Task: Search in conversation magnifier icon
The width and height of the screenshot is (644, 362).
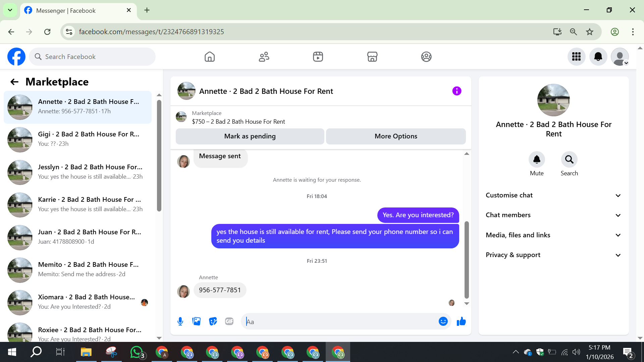Action: (569, 160)
